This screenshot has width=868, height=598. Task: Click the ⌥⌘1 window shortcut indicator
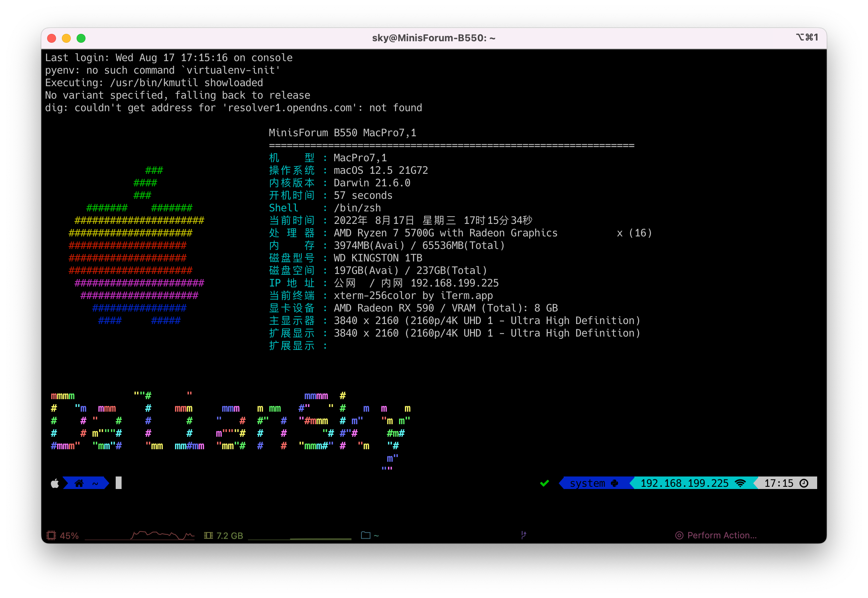coord(807,38)
